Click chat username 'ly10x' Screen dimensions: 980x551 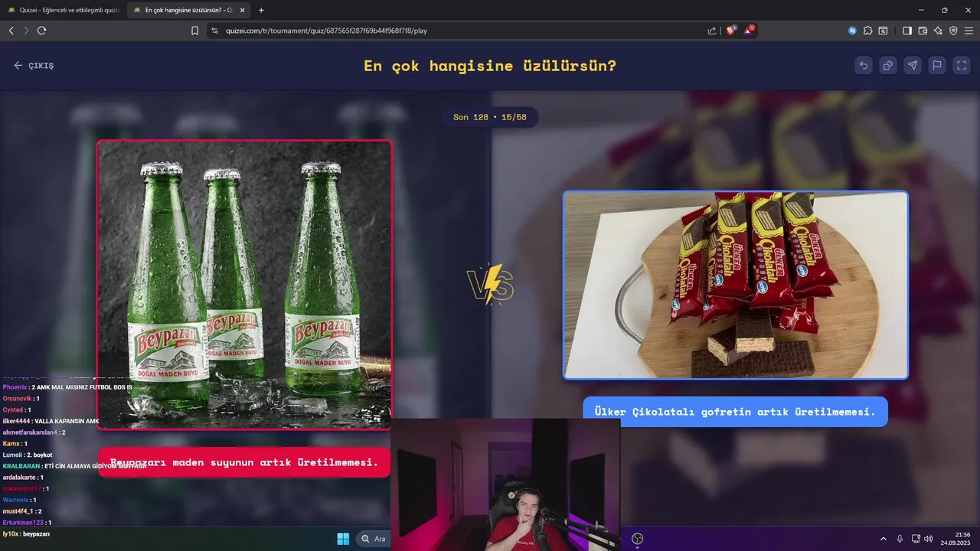[10, 533]
